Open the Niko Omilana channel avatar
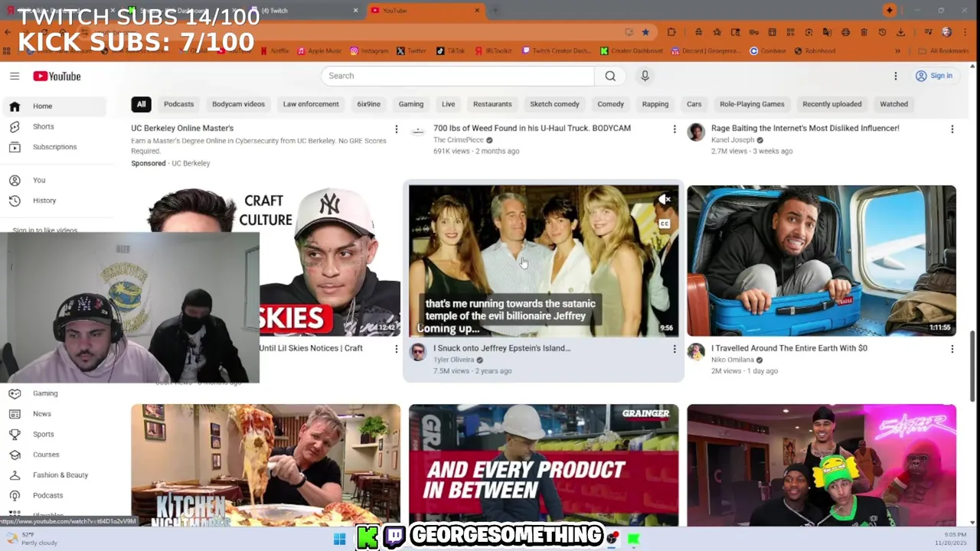Screen dimensions: 980x551 [695, 352]
